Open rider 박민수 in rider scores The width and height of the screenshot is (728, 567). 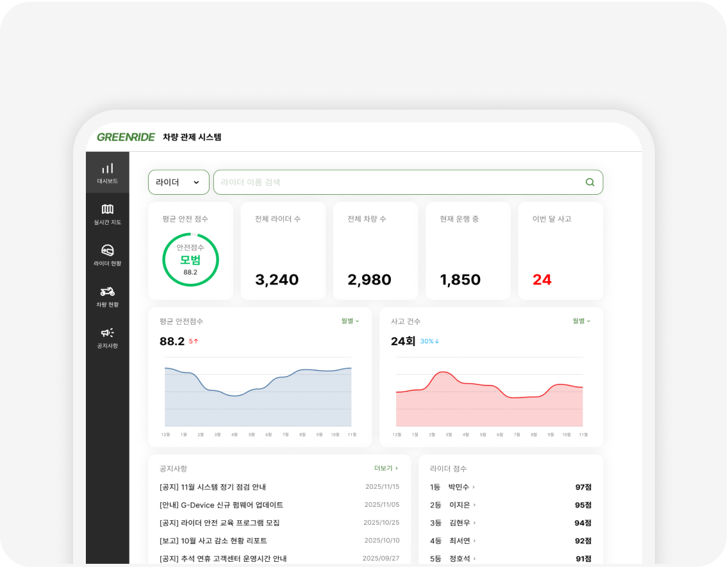(x=459, y=487)
